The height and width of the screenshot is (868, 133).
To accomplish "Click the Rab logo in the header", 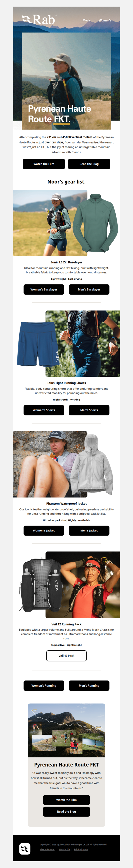I will click(39, 20).
